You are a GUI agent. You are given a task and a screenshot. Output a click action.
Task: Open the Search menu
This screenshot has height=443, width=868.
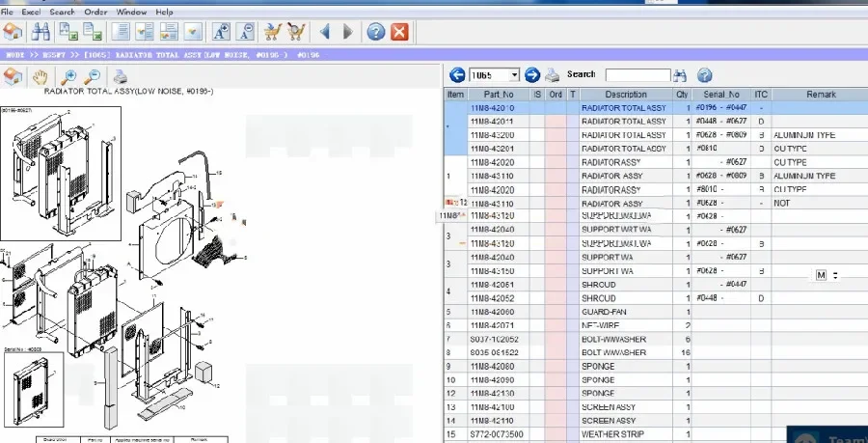tap(62, 12)
